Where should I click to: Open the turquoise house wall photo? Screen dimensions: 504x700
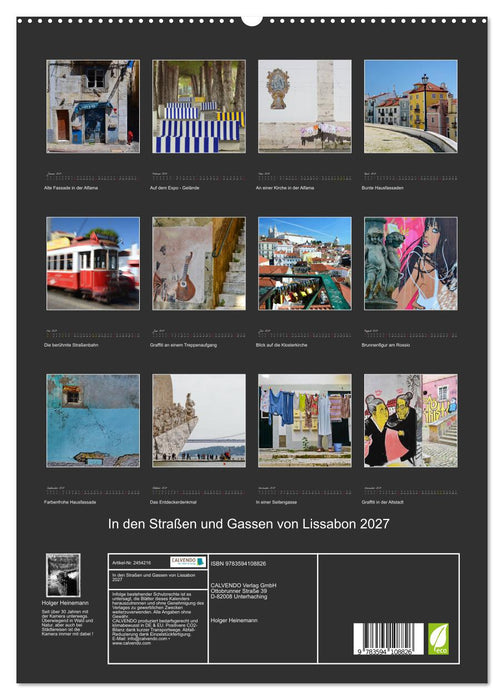93,421
